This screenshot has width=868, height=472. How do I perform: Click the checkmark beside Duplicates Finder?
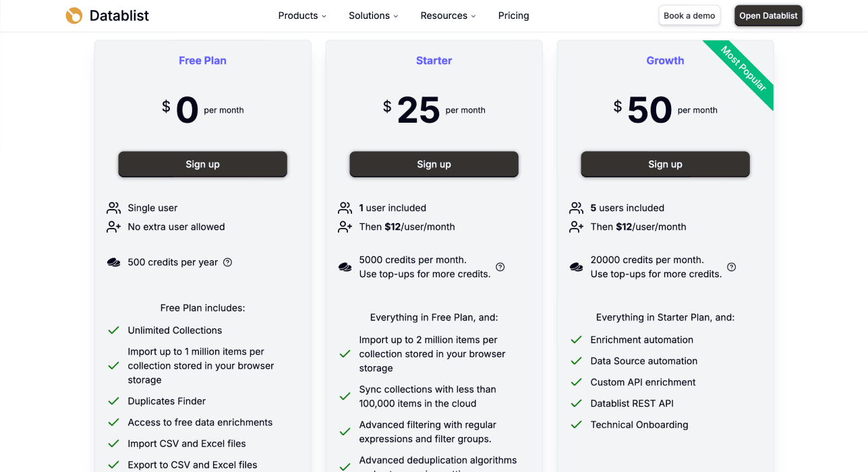click(x=113, y=401)
